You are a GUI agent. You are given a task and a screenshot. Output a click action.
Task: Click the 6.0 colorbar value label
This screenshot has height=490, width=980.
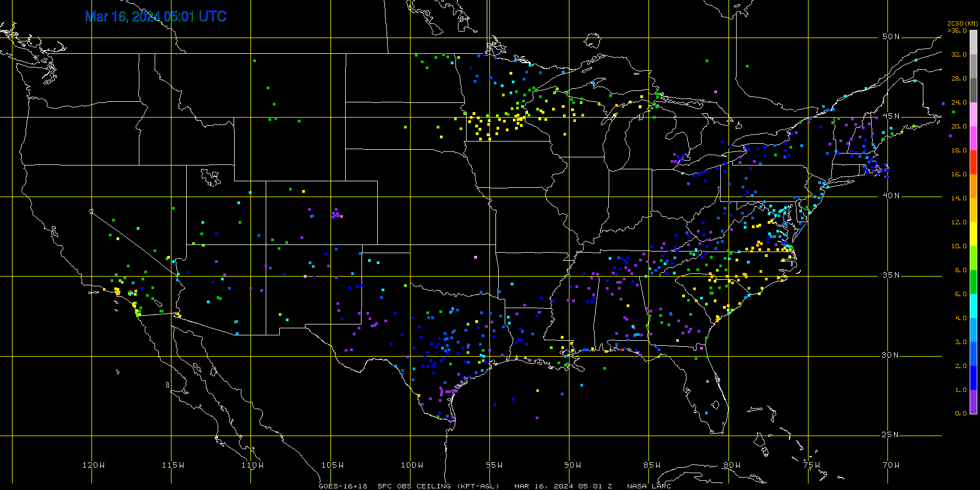click(x=961, y=294)
